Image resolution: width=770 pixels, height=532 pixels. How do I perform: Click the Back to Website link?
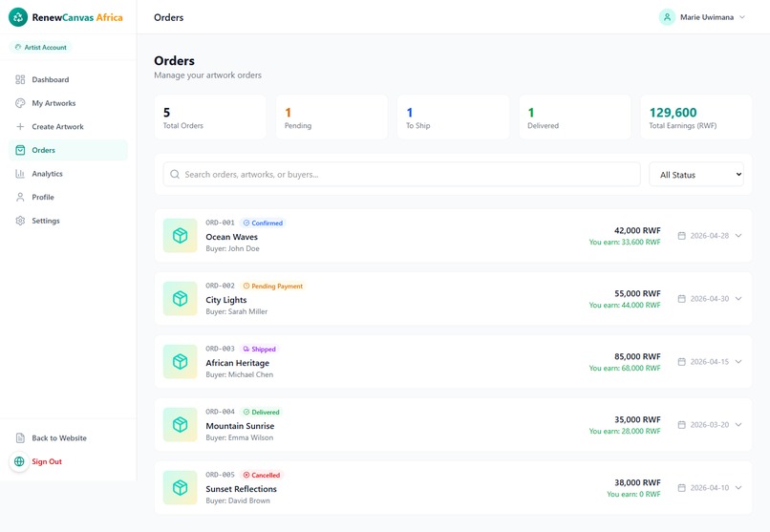tap(59, 437)
